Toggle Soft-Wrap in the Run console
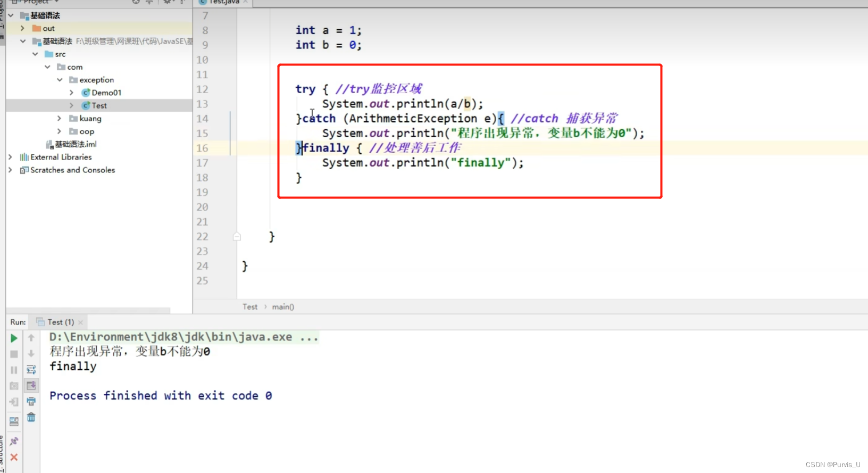Image resolution: width=868 pixels, height=473 pixels. 31,370
